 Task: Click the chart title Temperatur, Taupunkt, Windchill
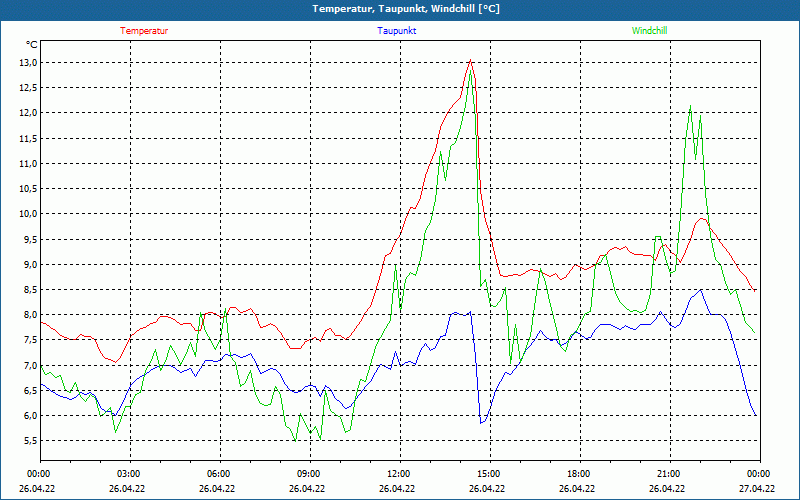click(x=406, y=9)
